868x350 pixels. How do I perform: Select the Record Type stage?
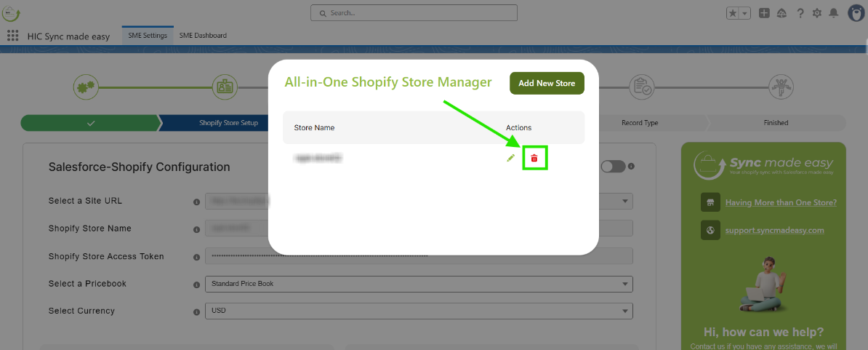(640, 123)
